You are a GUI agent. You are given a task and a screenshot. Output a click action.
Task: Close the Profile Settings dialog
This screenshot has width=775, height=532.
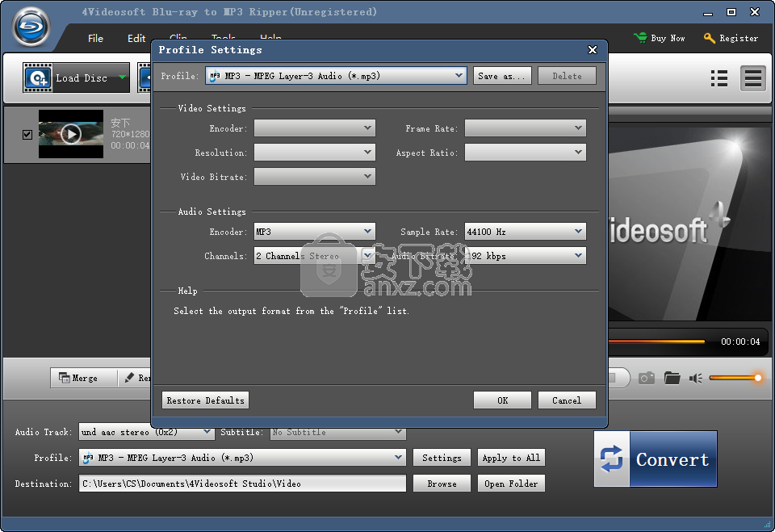(592, 50)
